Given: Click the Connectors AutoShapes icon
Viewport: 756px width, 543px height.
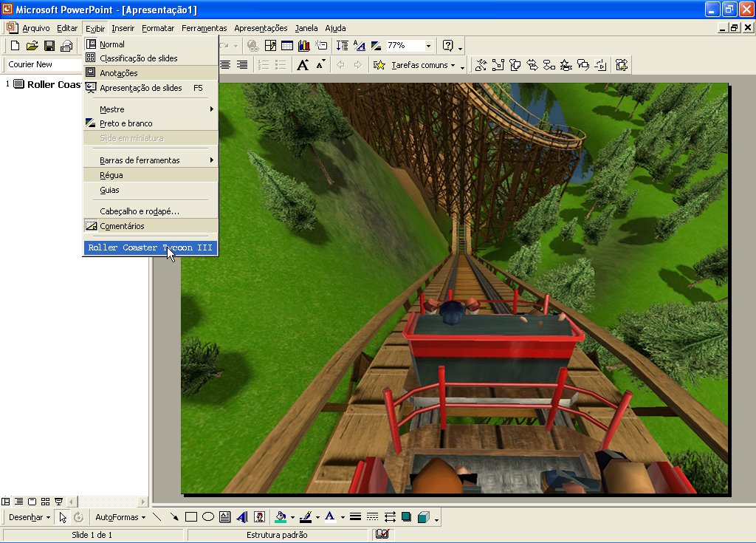Looking at the screenshot, I should click(x=498, y=65).
